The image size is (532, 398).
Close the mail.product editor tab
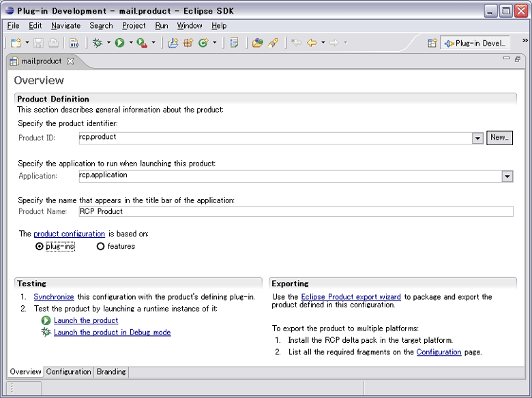[x=70, y=61]
